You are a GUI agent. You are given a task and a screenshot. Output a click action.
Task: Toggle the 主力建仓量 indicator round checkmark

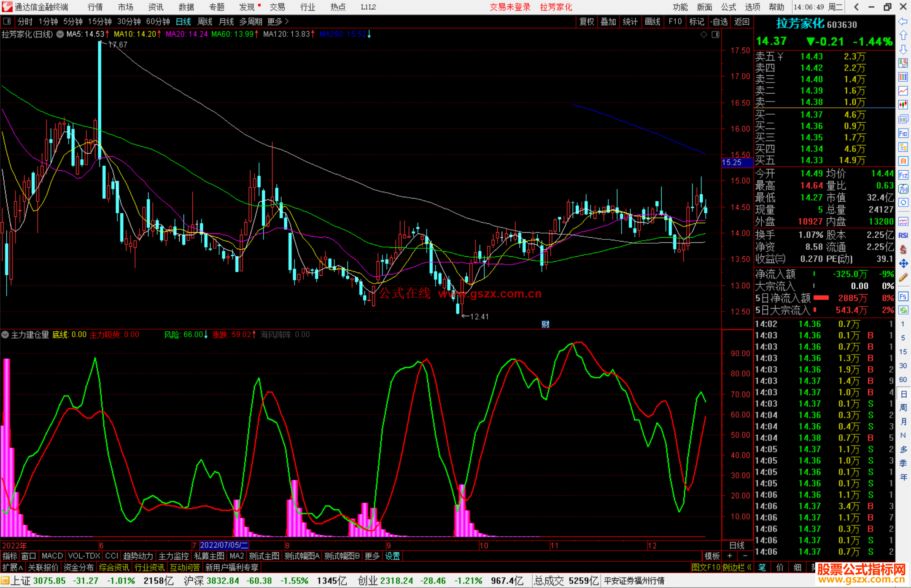[x=5, y=335]
